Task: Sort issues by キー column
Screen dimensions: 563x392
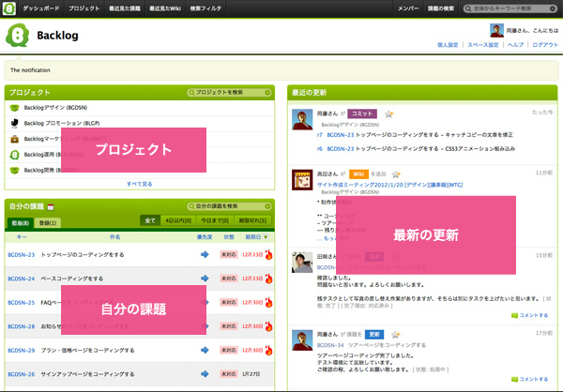Action: (22, 237)
